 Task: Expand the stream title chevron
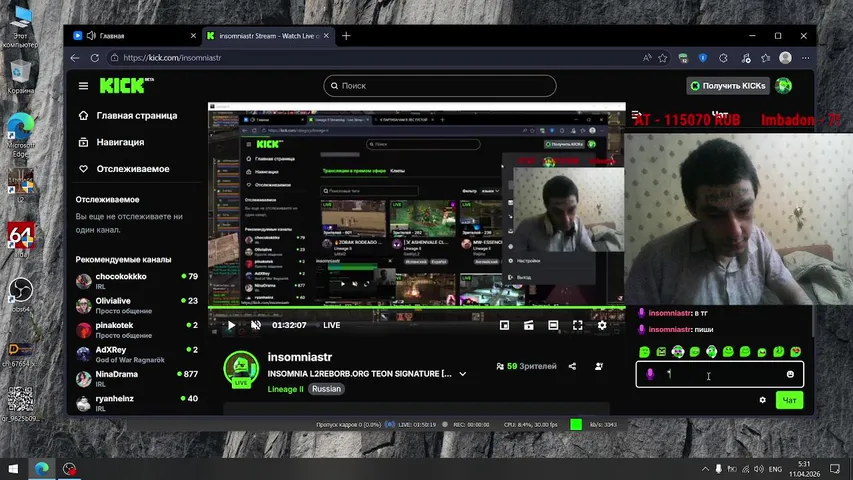[462, 374]
